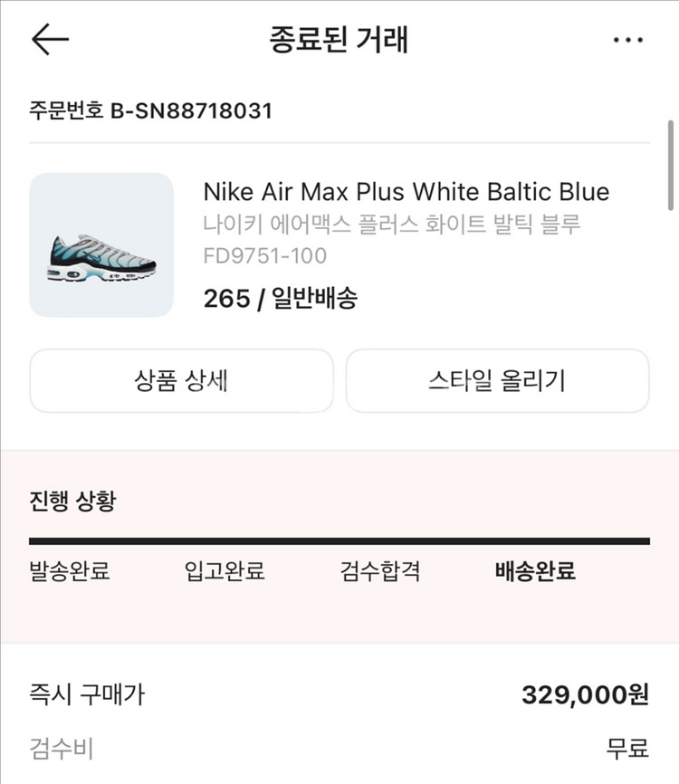Viewport: 679px width, 784px height.
Task: Click the size 265 / 일반배송 text
Action: [x=281, y=299]
